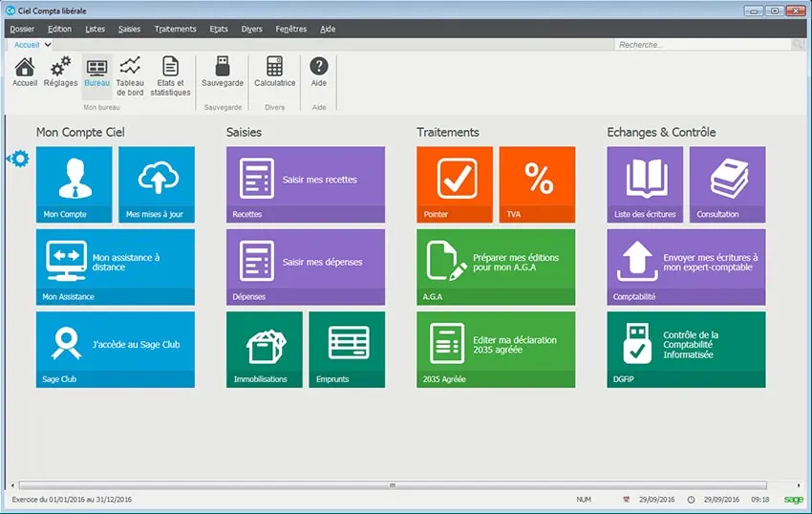Open Préparer mes éditions A.G.A tile
This screenshot has height=514, width=812.
[x=496, y=267]
